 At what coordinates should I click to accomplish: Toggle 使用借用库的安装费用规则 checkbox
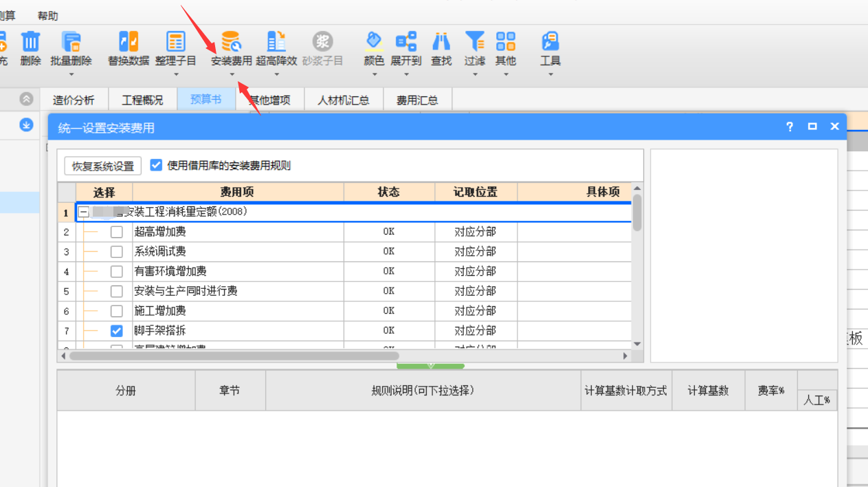(x=156, y=165)
